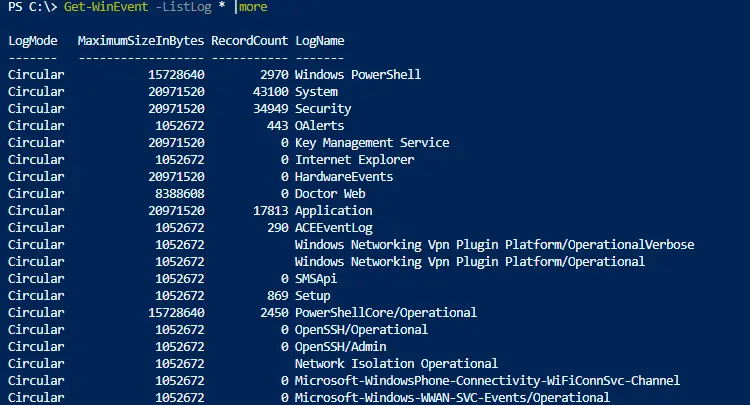Click the Security log name
The height and width of the screenshot is (405, 750).
(323, 109)
